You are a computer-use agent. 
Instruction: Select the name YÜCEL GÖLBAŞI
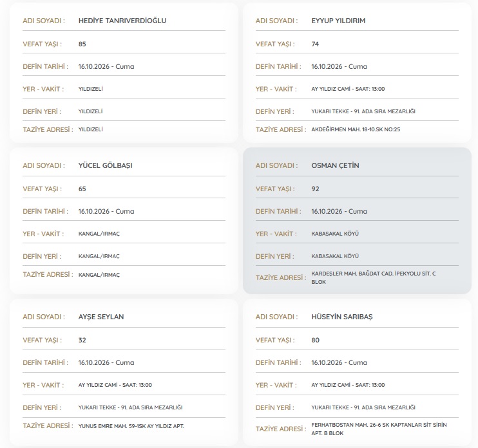(x=105, y=165)
